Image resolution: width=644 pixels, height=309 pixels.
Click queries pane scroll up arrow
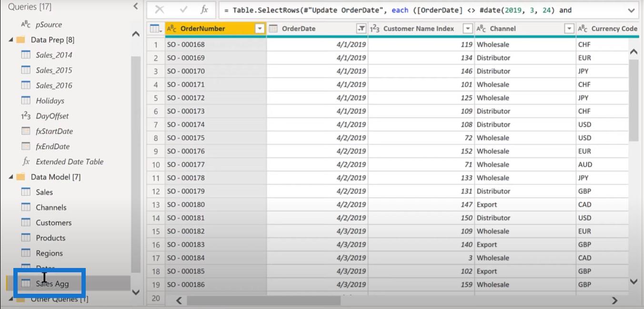pos(136,34)
